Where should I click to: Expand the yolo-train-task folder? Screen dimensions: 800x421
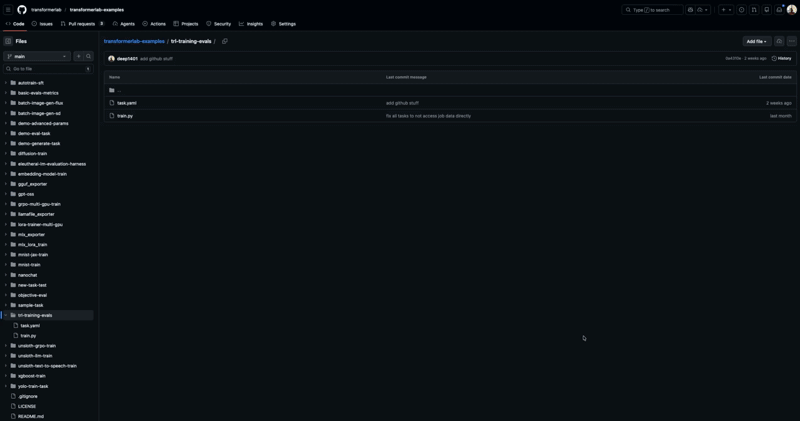point(6,386)
